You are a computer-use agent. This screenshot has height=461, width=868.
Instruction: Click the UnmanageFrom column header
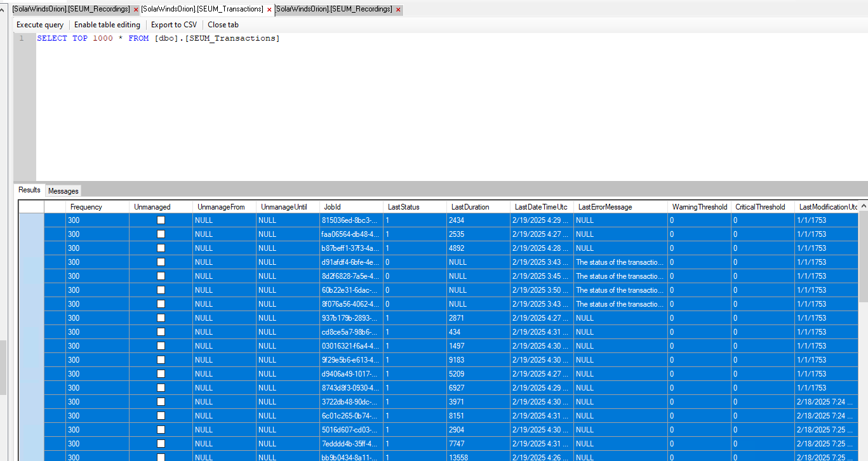(x=224, y=207)
